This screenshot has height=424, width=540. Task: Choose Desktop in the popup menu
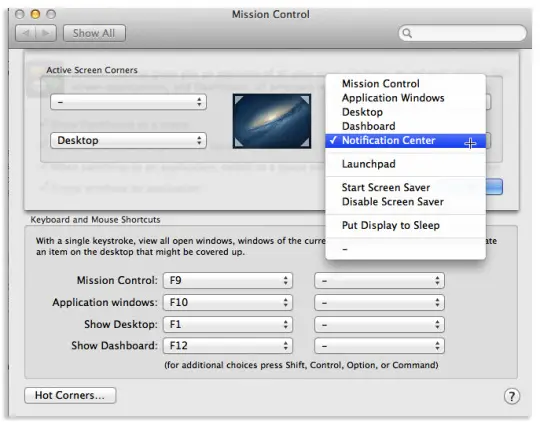pos(405,112)
